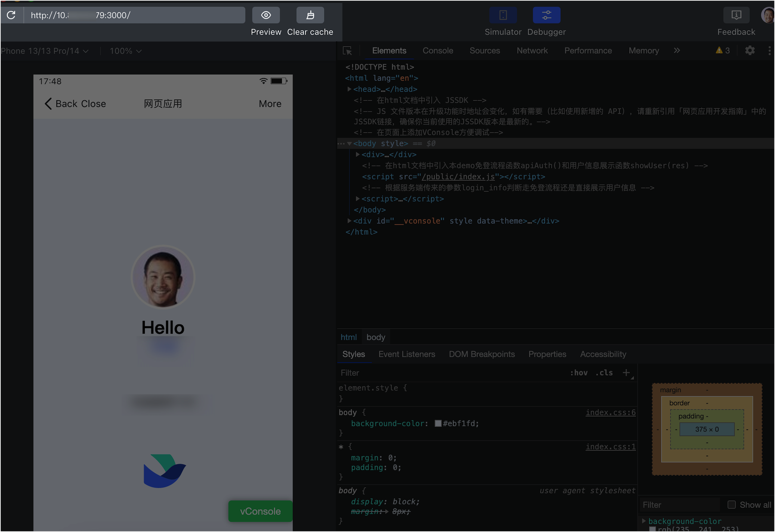
Task: Open the Network tab
Action: point(532,51)
